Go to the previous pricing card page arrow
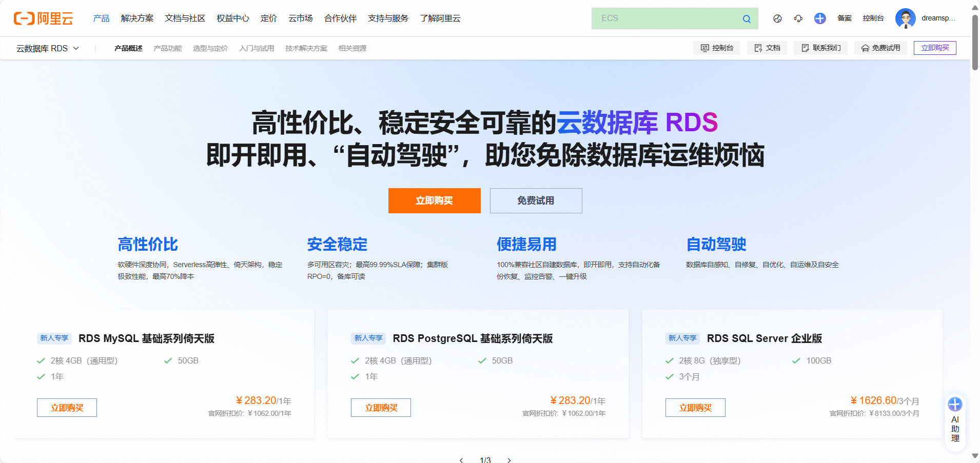Screen dimensions: 980x463 461,460
